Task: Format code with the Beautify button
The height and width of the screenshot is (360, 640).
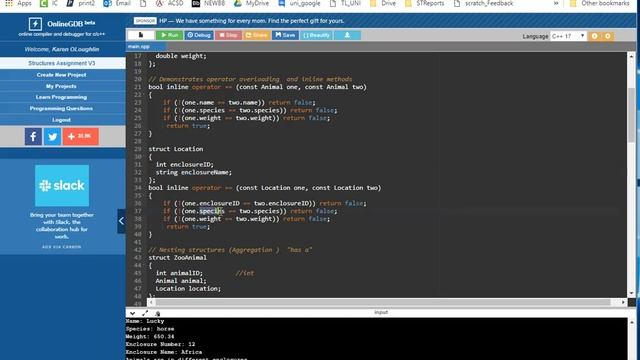Action: coord(316,35)
